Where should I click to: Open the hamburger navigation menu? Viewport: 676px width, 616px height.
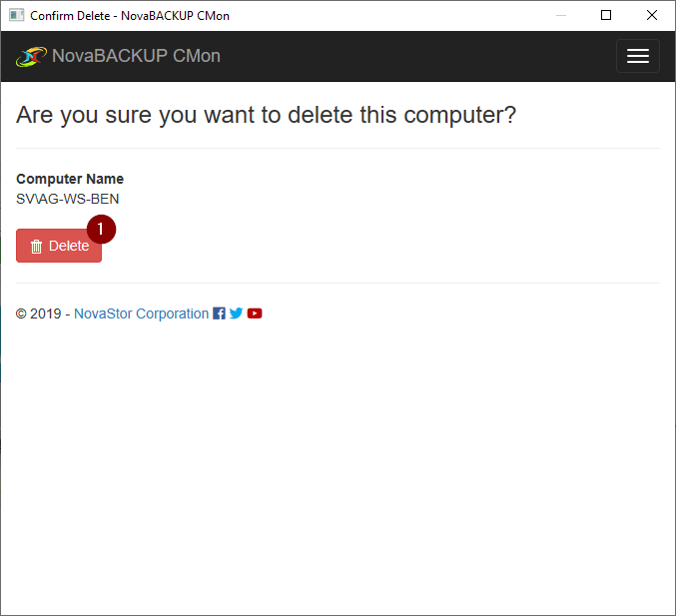point(638,56)
